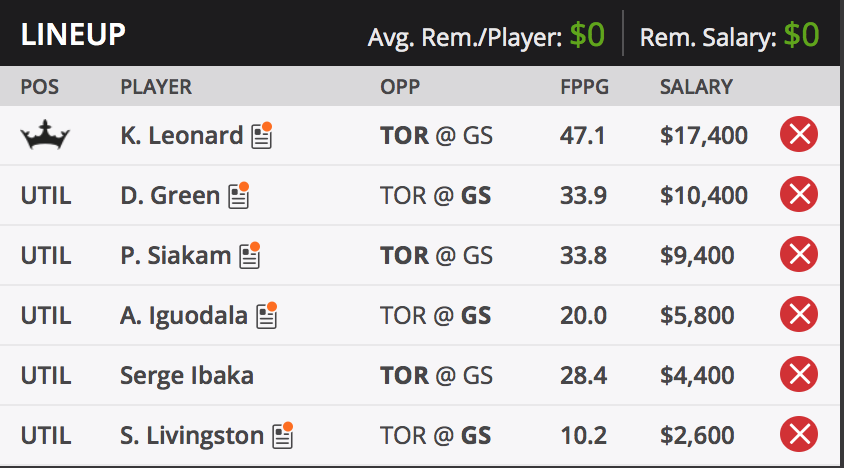This screenshot has height=468, width=844.
Task: Click the OPP column header
Action: point(400,87)
